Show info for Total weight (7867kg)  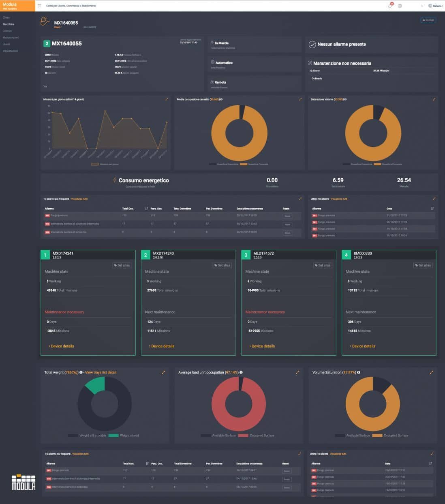point(81,372)
